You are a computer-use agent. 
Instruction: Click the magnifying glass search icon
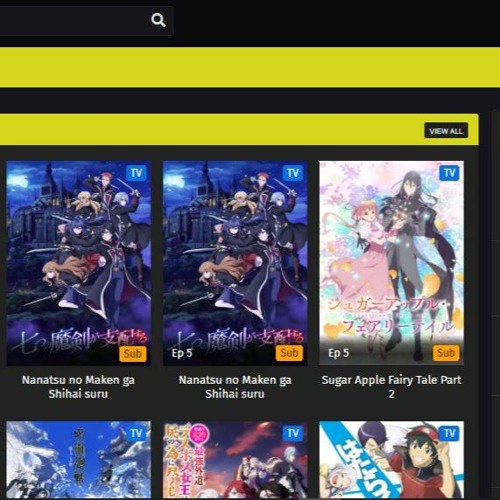158,20
